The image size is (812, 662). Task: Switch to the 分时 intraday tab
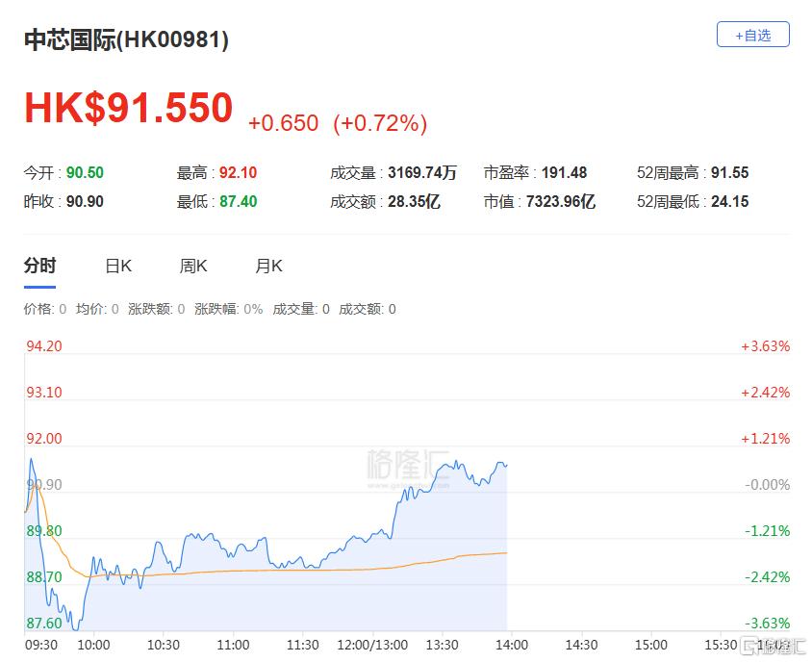click(x=39, y=267)
